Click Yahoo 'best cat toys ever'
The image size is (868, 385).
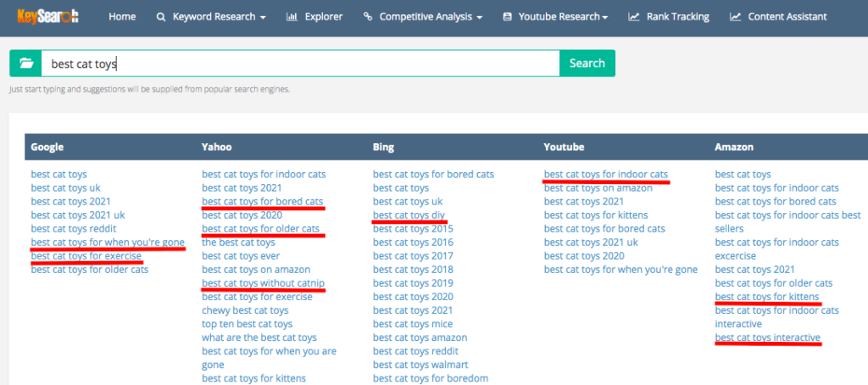coord(241,256)
